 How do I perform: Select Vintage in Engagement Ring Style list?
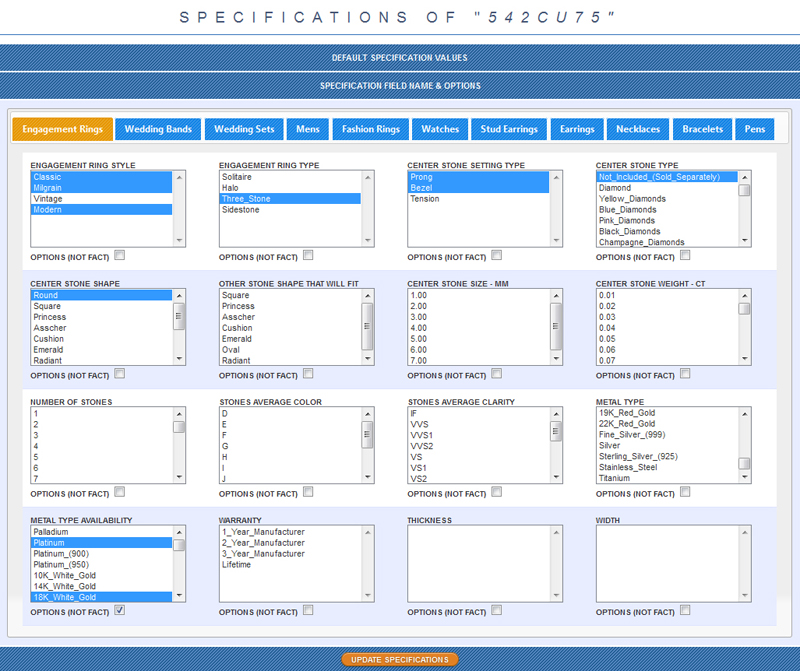pos(49,199)
